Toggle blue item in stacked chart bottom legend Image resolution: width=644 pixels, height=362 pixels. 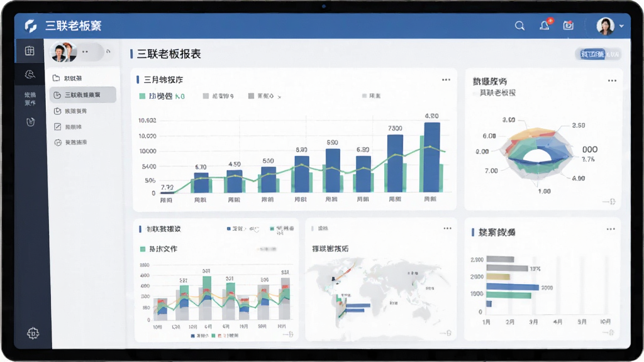coord(199,336)
